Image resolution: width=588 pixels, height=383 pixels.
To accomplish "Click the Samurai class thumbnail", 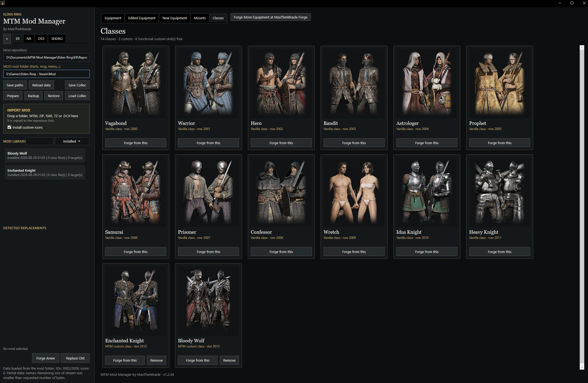I will click(x=136, y=192).
